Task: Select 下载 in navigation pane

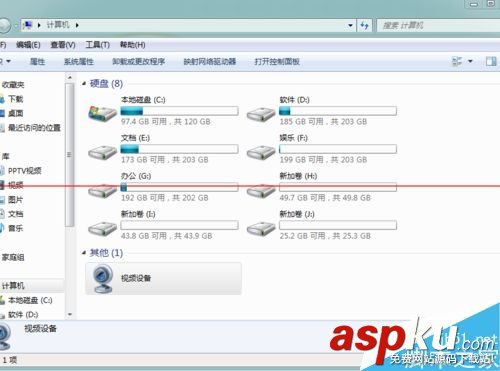Action: [15, 99]
